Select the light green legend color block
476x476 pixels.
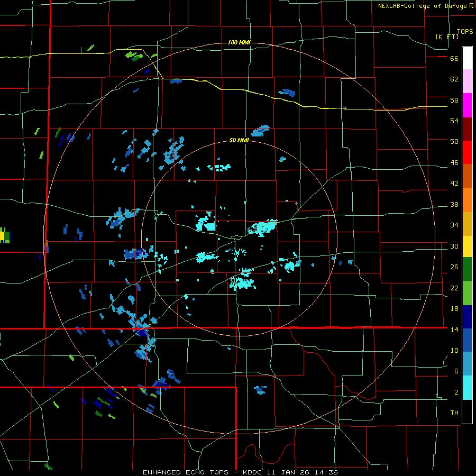click(x=467, y=293)
